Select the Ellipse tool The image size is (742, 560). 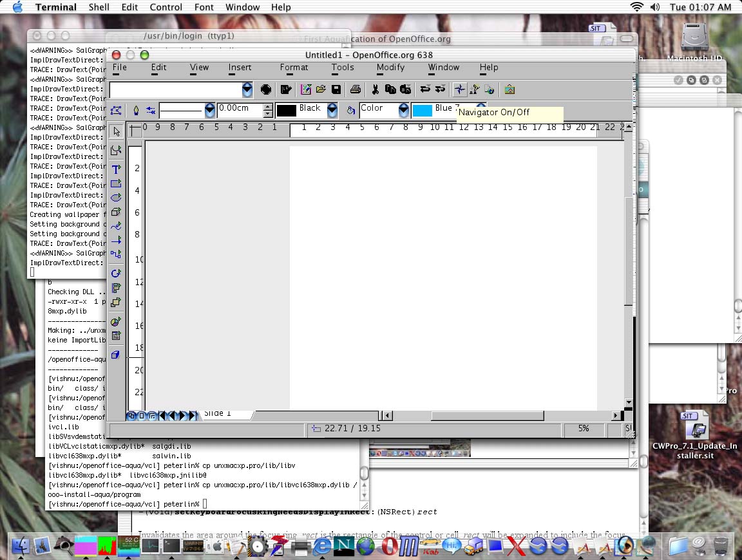[117, 198]
